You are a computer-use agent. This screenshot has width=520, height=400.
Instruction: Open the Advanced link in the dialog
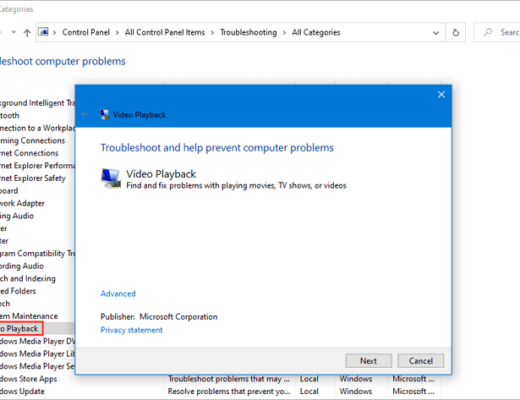click(118, 294)
